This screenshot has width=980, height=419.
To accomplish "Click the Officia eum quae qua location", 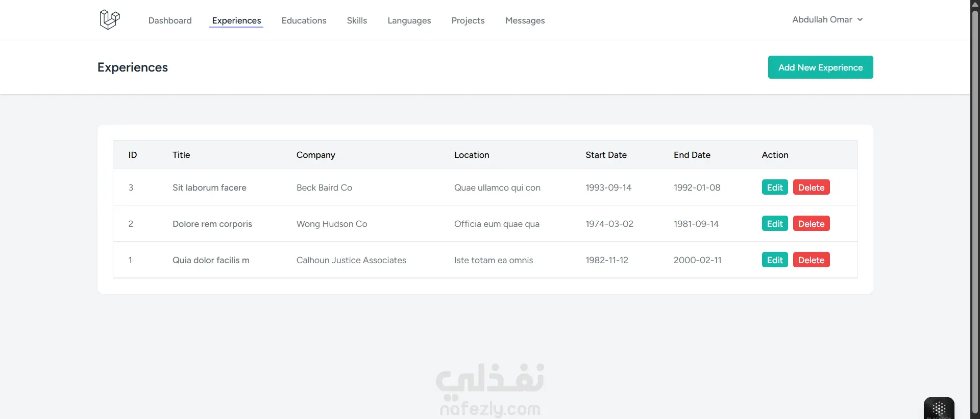I will click(497, 224).
